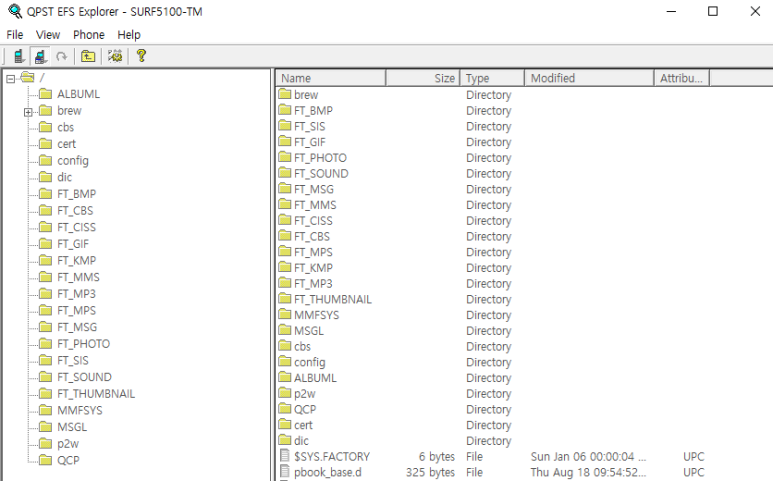Select QCP folder in tree
This screenshot has height=481, width=773.
pos(68,461)
